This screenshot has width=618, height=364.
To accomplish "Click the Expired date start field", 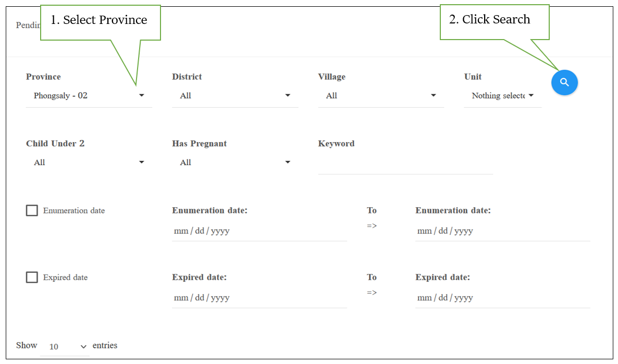I will [259, 298].
